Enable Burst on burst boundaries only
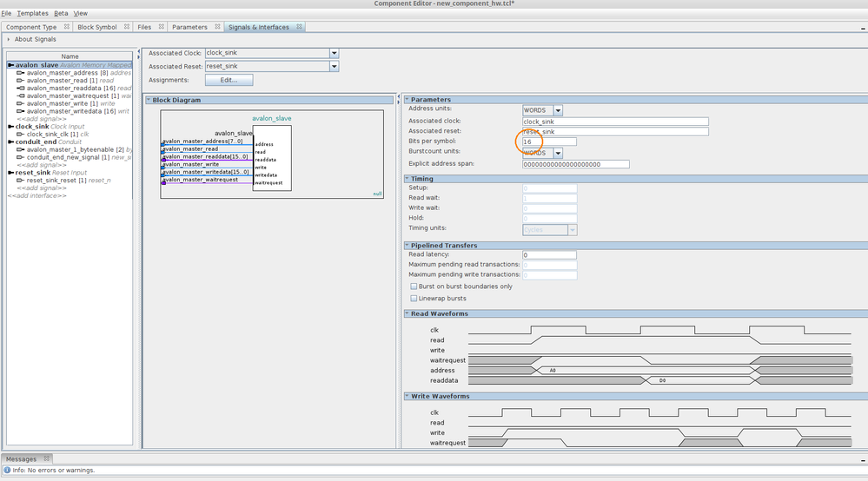Viewport: 868px width, 481px height. (413, 287)
